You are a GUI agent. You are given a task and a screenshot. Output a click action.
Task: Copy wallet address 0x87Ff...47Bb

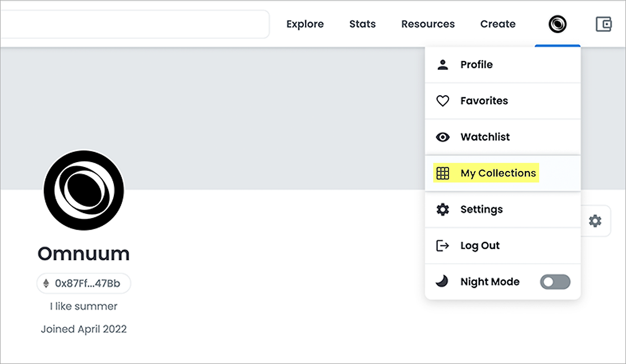[x=84, y=283]
